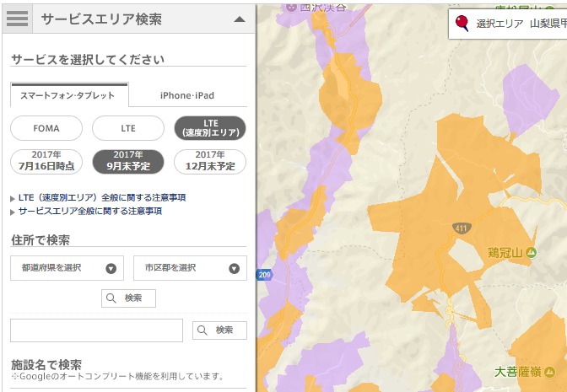Open 市区郡を選択 dropdown

pyautogui.click(x=190, y=268)
